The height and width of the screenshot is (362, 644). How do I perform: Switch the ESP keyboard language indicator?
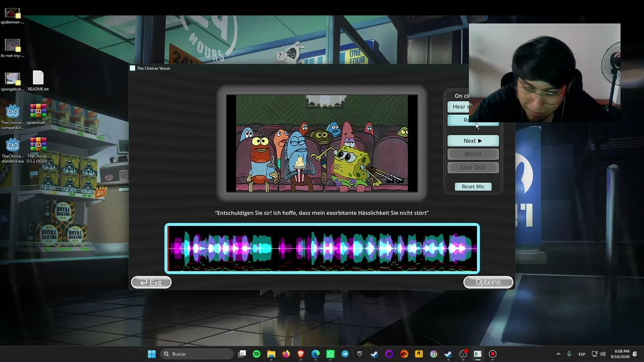(x=582, y=354)
